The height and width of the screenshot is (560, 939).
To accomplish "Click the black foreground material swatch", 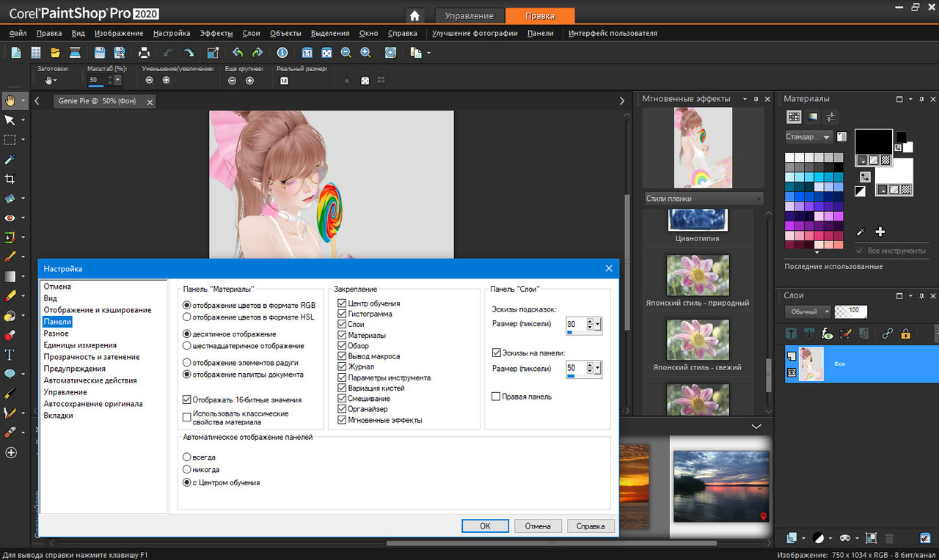I will pyautogui.click(x=874, y=142).
